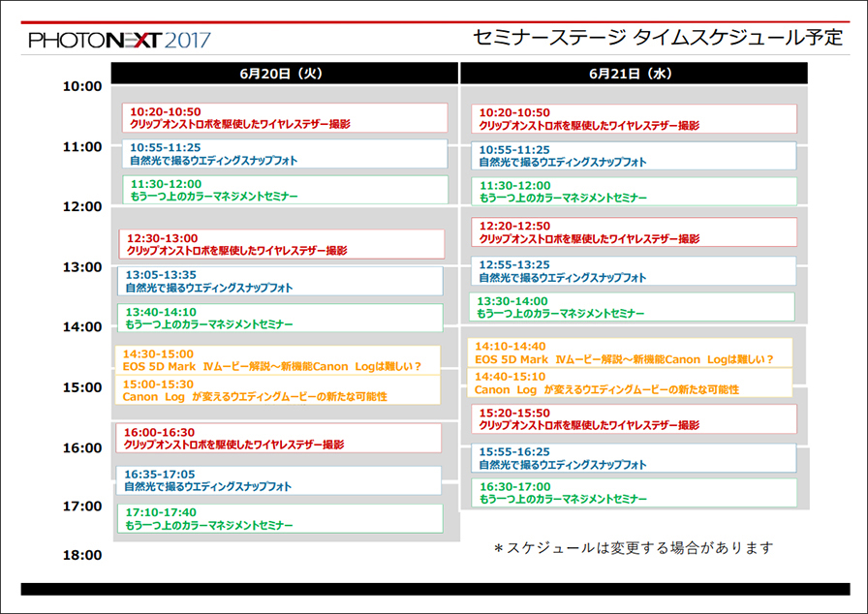Open the 12:20-12:50 クリップオンストロボ session
The height and width of the screenshot is (614, 868).
coord(633,232)
